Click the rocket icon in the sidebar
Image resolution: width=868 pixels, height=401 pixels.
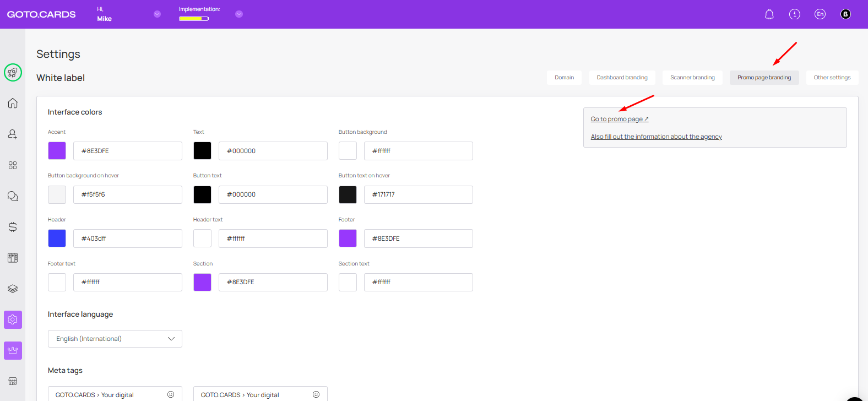tap(13, 72)
